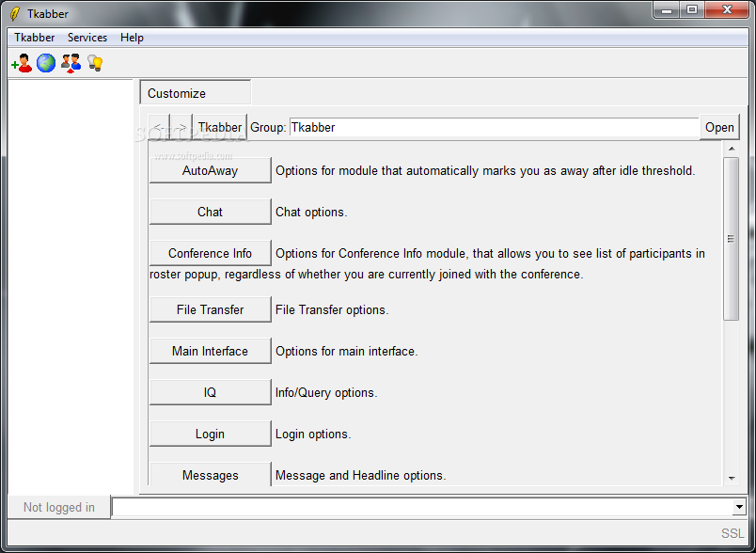Minimize the Tkabber window

pos(667,10)
